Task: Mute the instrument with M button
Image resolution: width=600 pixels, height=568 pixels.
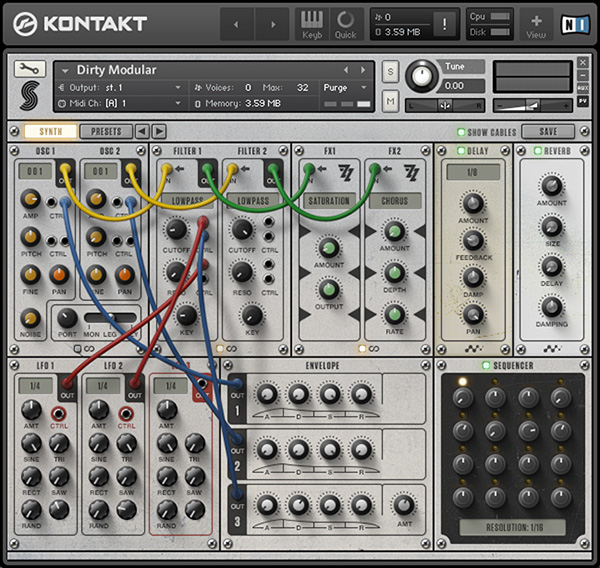Action: 390,99
